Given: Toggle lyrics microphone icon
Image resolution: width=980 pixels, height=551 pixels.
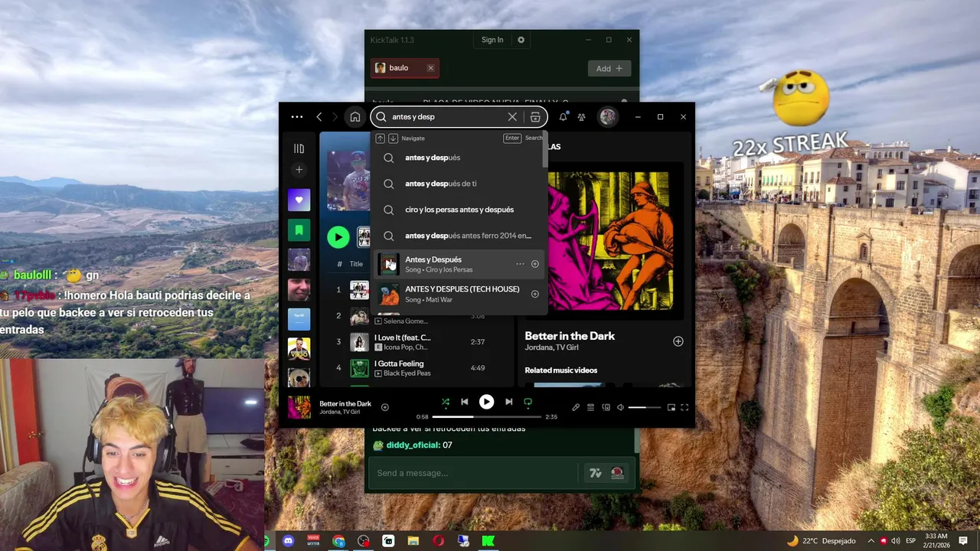Looking at the screenshot, I should (576, 408).
